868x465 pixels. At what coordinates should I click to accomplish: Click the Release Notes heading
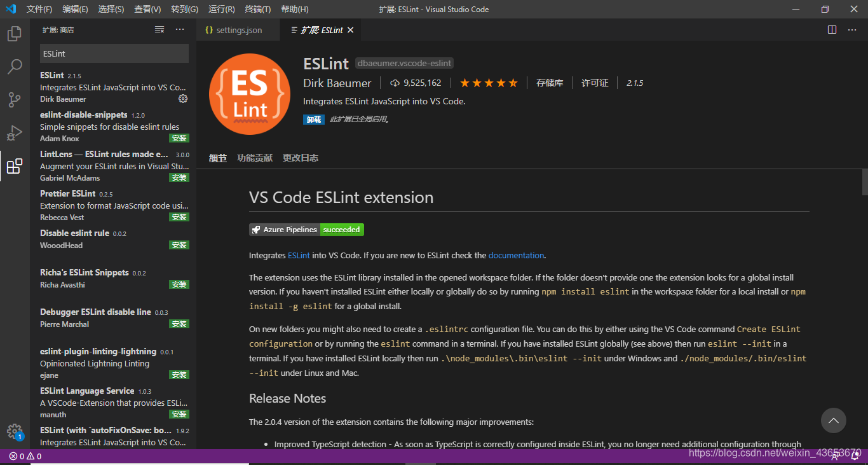coord(287,398)
